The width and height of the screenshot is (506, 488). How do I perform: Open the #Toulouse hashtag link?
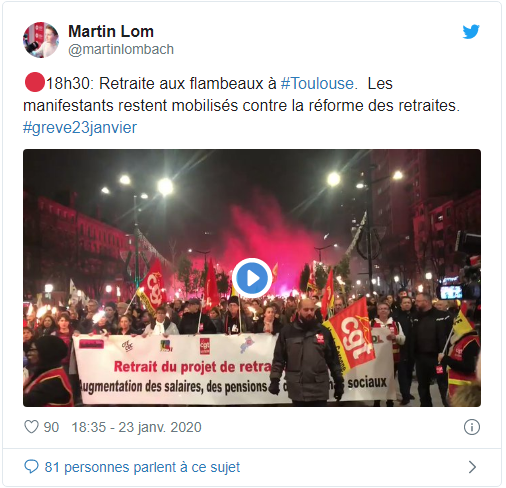(x=317, y=83)
